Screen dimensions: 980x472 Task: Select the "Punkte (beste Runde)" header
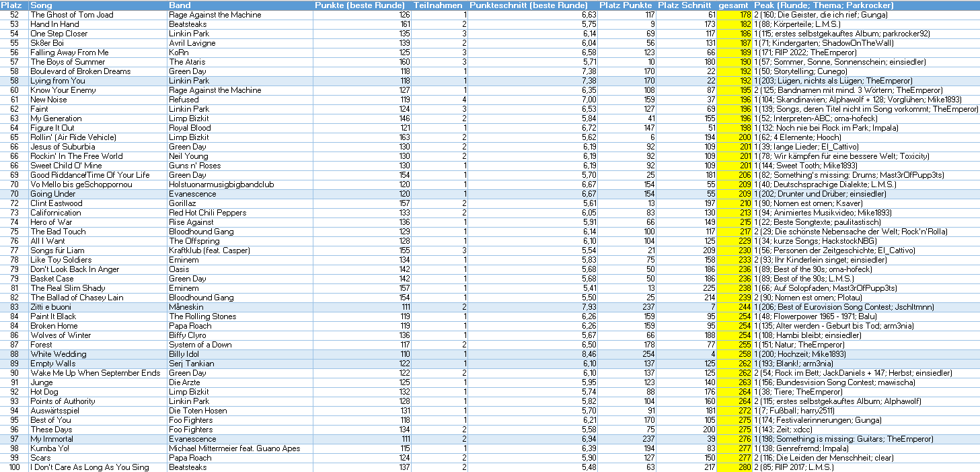[362, 5]
